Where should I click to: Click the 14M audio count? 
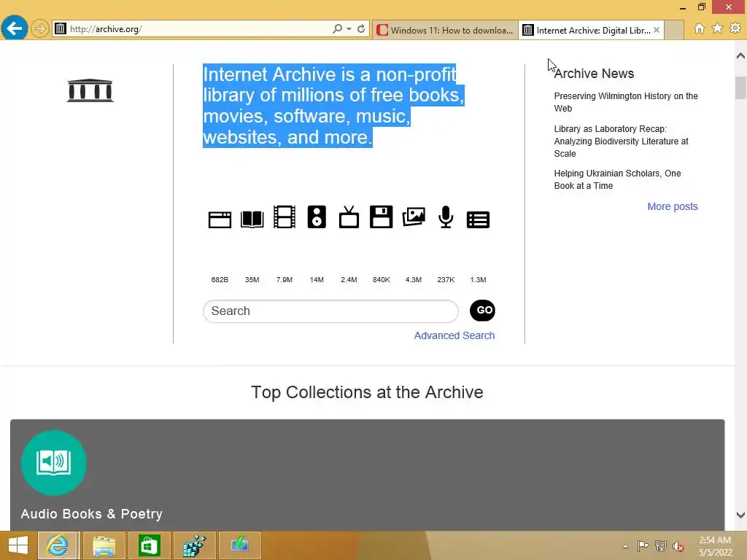click(x=317, y=279)
